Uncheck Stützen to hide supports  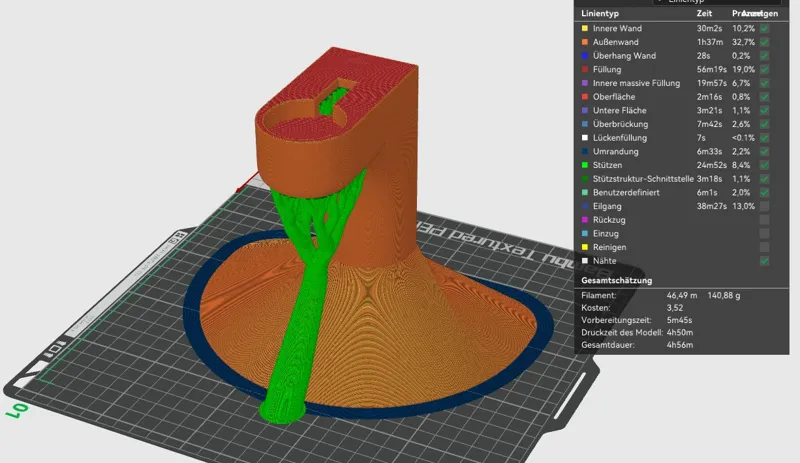coord(764,165)
